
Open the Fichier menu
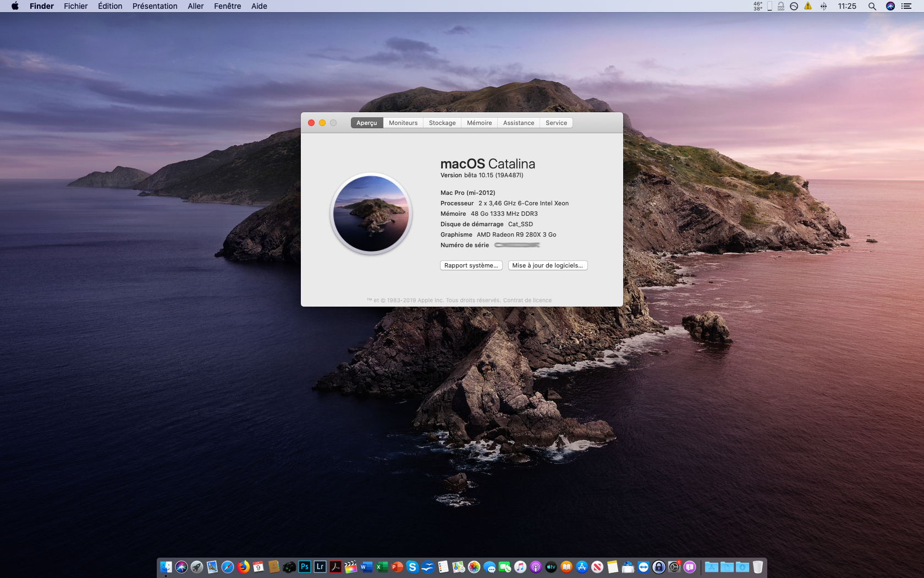pyautogui.click(x=76, y=6)
